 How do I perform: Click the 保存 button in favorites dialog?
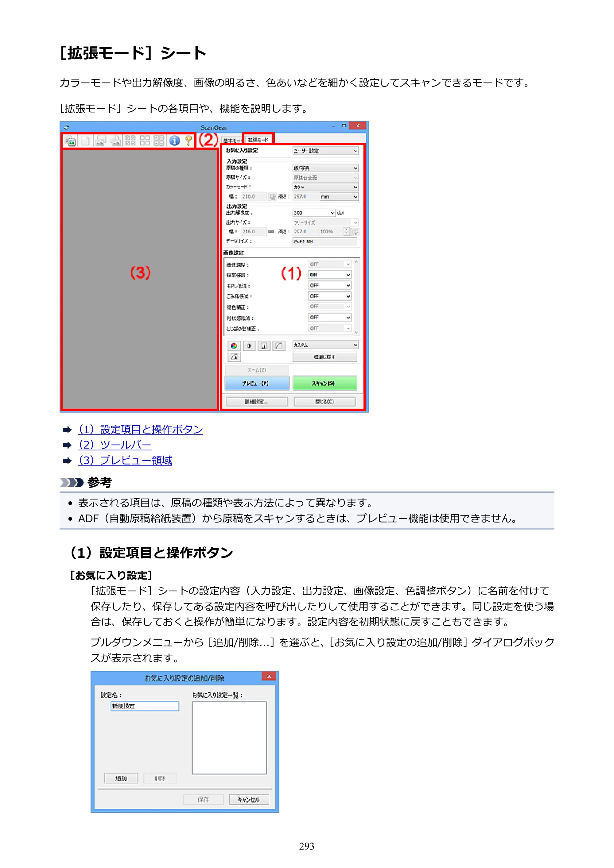(204, 800)
